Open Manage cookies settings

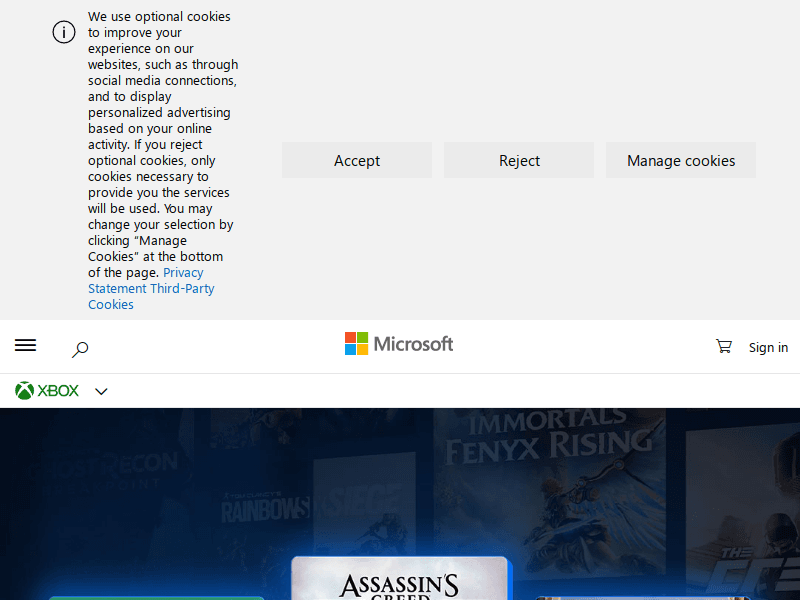[x=681, y=160]
